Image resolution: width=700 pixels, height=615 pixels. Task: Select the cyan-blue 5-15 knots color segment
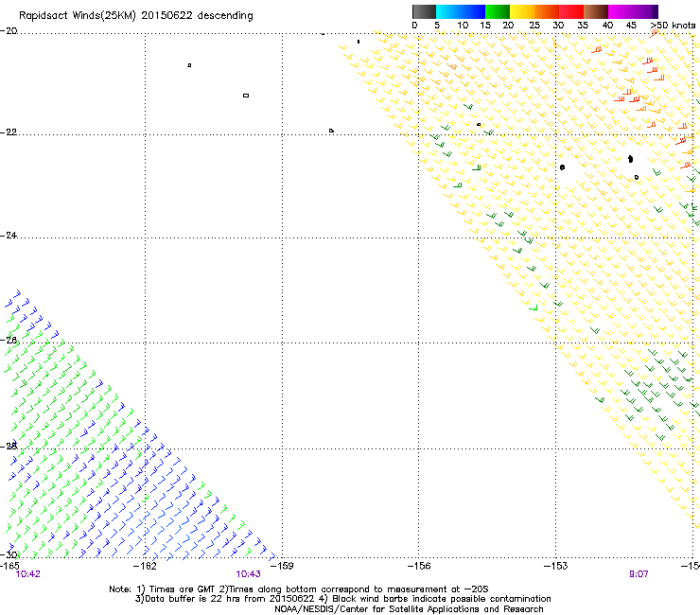(x=461, y=11)
